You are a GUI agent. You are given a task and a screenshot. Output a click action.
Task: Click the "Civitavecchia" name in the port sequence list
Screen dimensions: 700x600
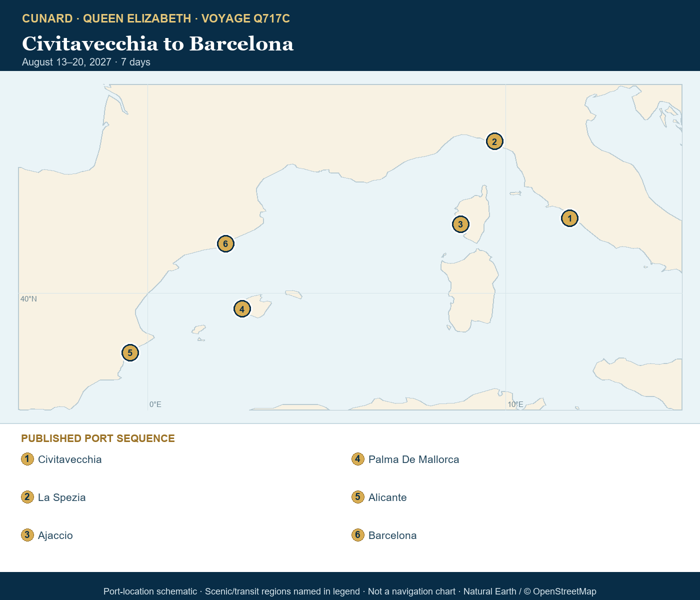tap(70, 459)
